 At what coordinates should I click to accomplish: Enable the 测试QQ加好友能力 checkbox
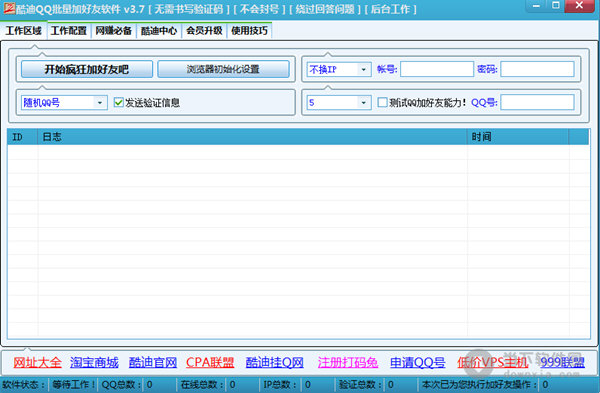[x=382, y=102]
